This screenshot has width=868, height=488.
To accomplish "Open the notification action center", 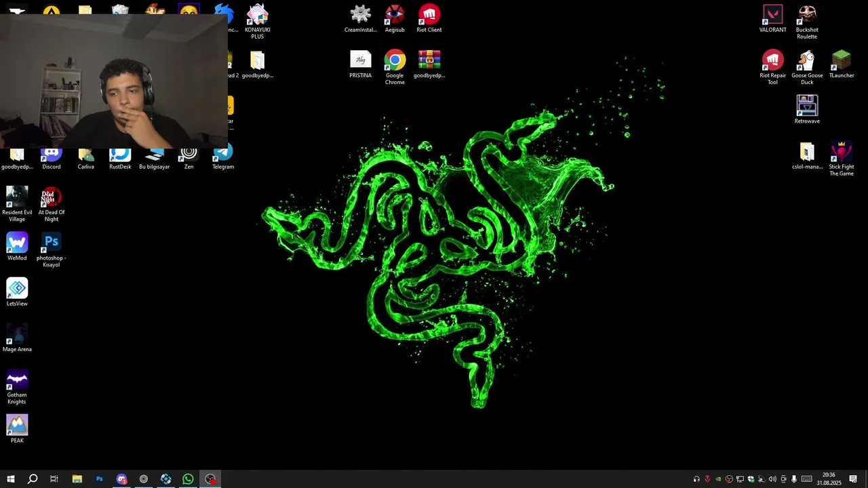I will click(853, 479).
